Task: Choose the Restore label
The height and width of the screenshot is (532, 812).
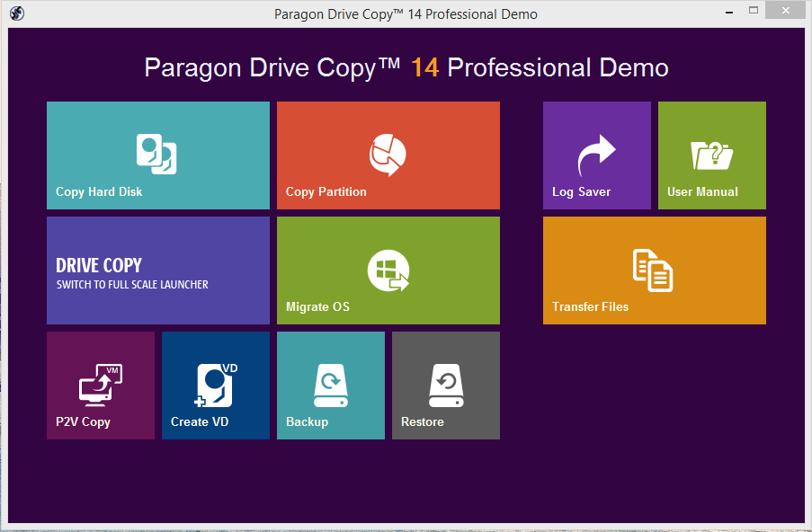Action: [x=422, y=421]
